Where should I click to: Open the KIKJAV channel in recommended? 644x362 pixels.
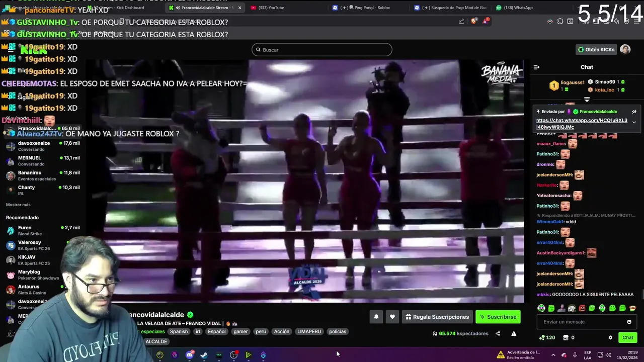(x=35, y=260)
